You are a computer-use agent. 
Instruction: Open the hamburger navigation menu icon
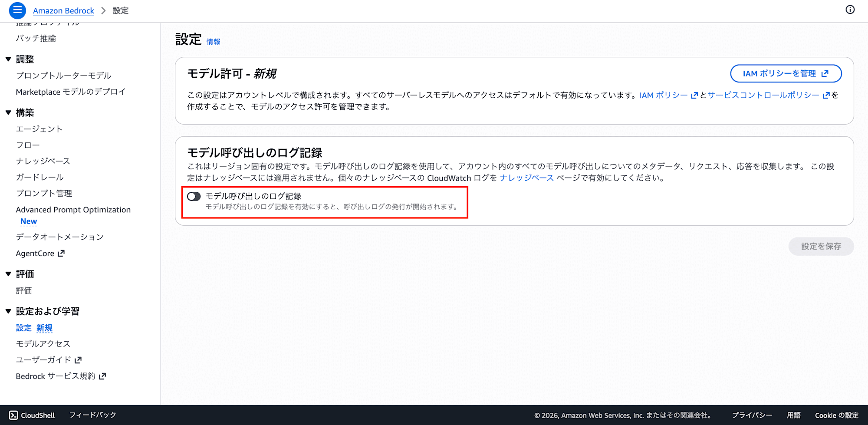(x=17, y=10)
